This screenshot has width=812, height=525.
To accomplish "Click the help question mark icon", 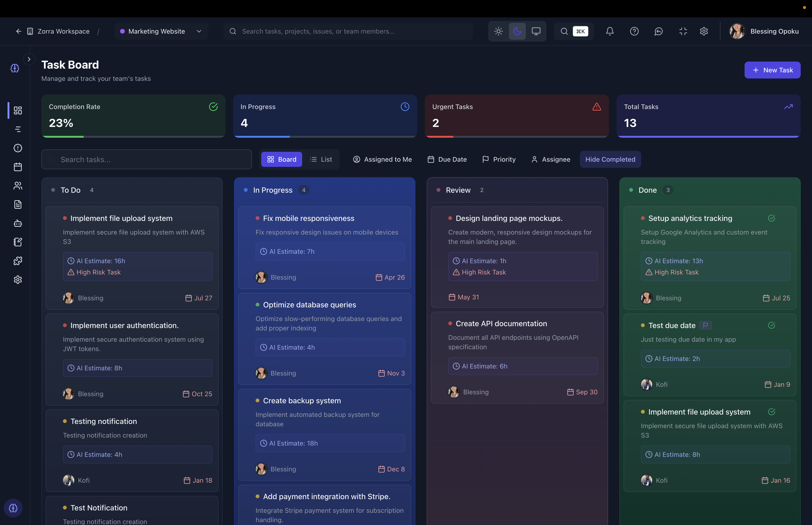I will point(634,31).
